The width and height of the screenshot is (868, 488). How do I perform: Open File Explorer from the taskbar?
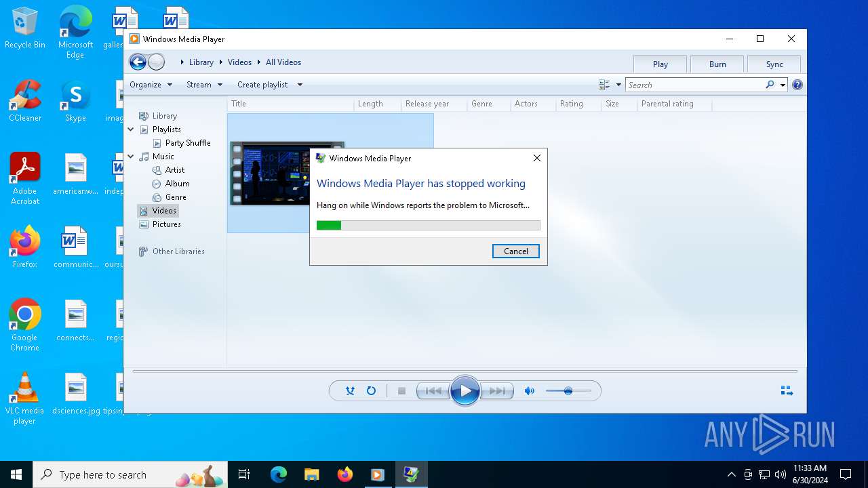point(311,474)
